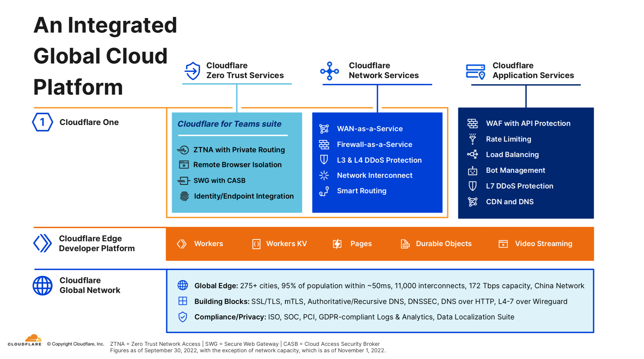This screenshot has height=359, width=644.
Task: Select the Cloudflare for Teams suite heading
Action: point(229,124)
